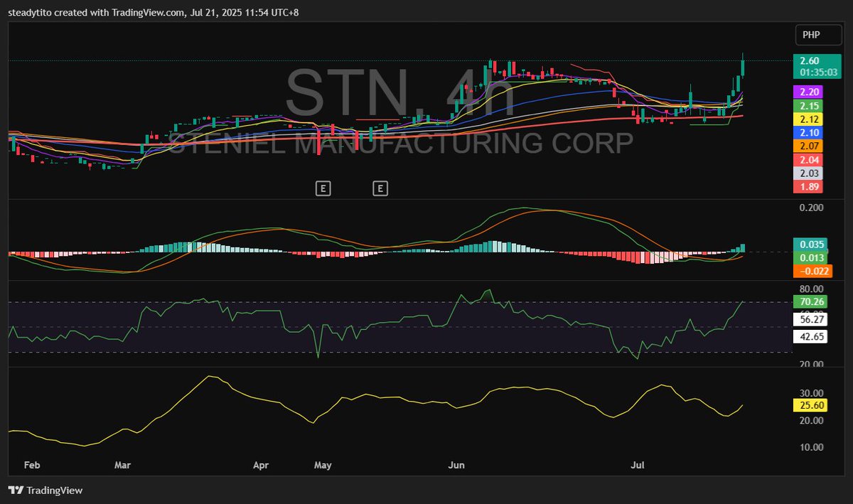Click the Jul label on time axis

(x=638, y=465)
